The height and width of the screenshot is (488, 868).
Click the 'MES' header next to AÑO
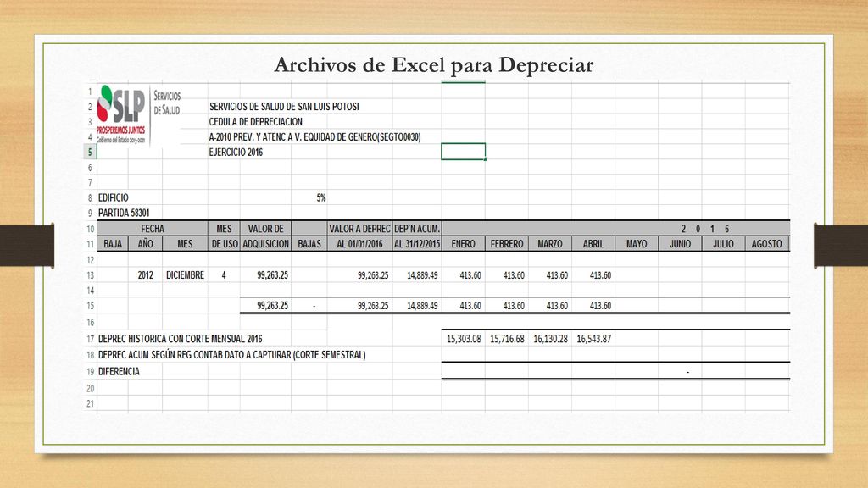185,243
